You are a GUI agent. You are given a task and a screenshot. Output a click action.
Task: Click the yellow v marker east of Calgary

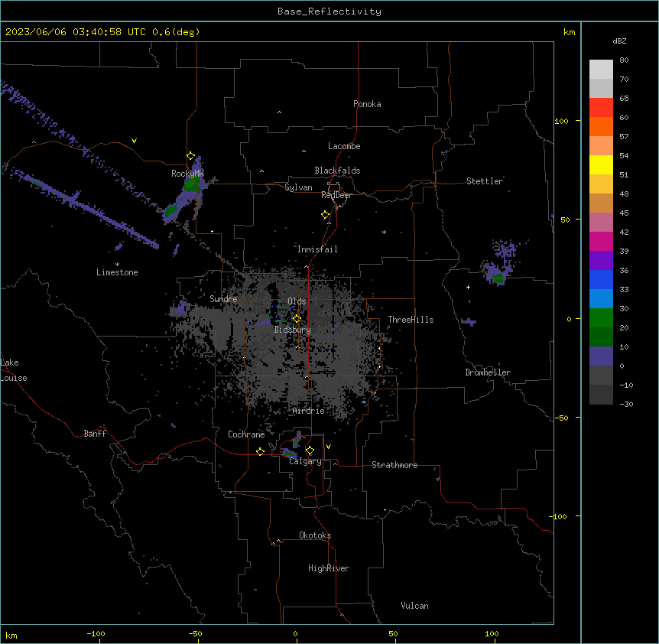[x=328, y=447]
